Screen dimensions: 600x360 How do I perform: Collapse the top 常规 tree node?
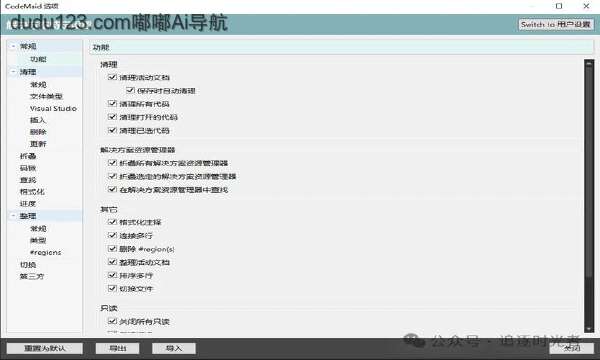coord(13,46)
